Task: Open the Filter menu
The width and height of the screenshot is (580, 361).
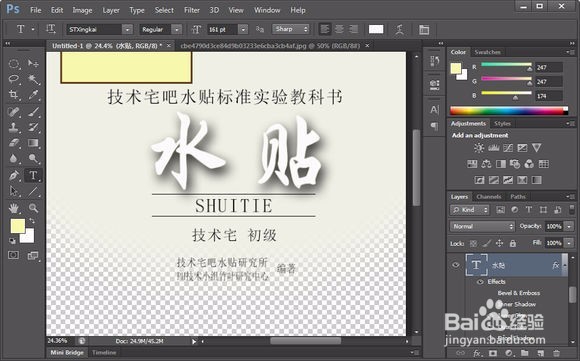Action: (192, 10)
